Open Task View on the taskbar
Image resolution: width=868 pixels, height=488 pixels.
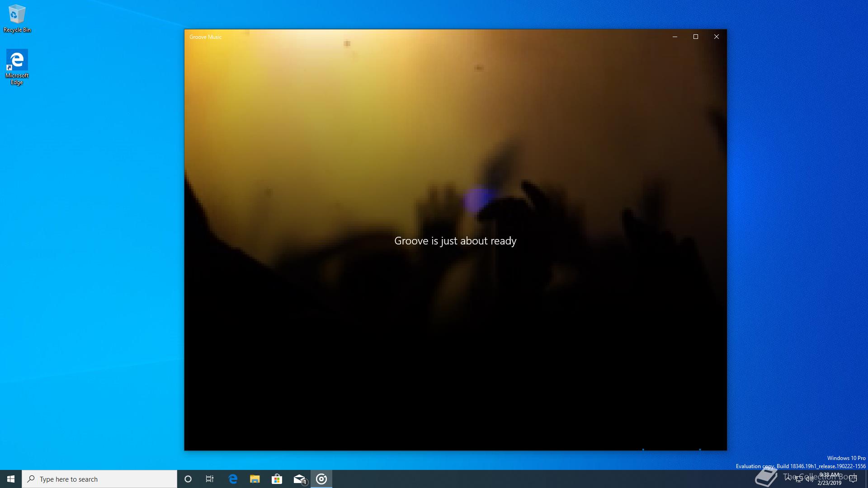tap(210, 479)
